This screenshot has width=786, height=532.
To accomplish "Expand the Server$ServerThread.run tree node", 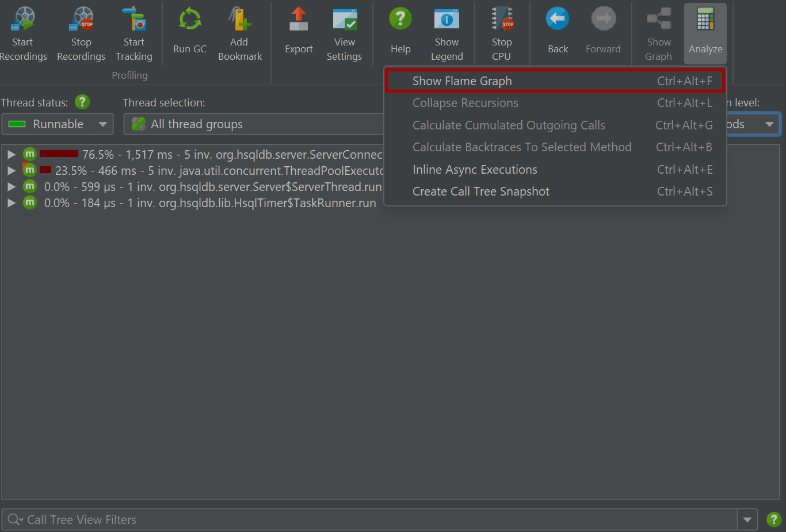I will pyautogui.click(x=11, y=186).
